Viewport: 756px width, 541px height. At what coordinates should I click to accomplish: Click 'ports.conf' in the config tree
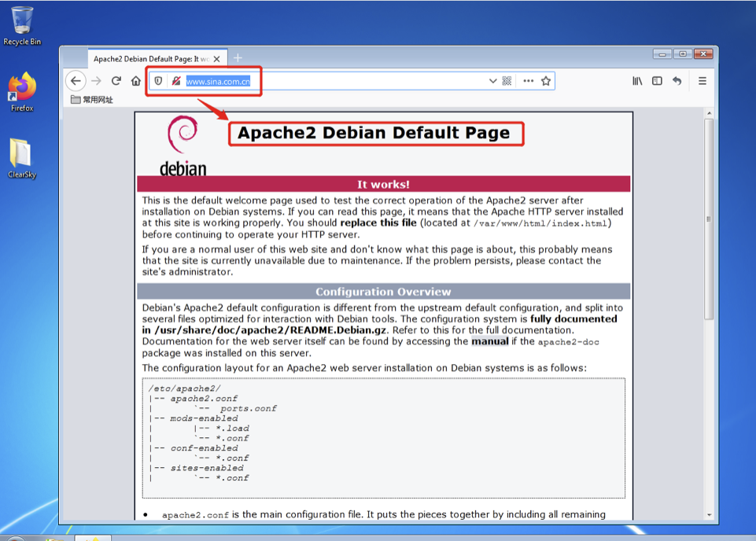click(249, 409)
